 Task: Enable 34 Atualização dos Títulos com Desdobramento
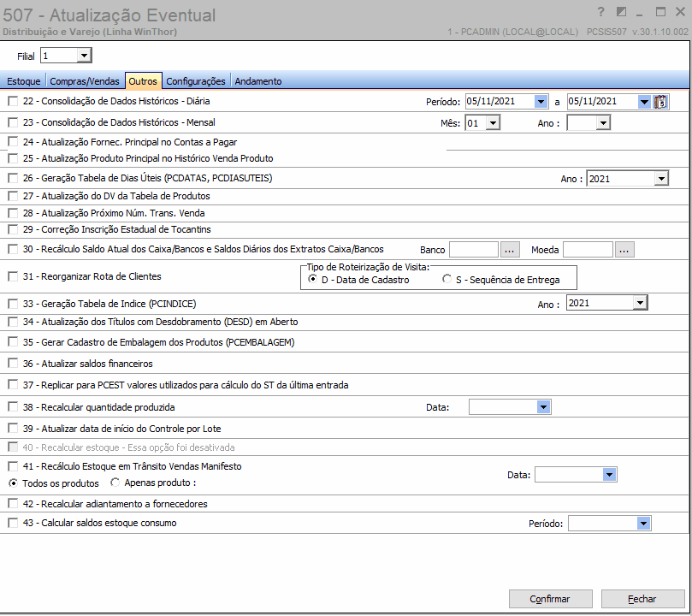[13, 322]
